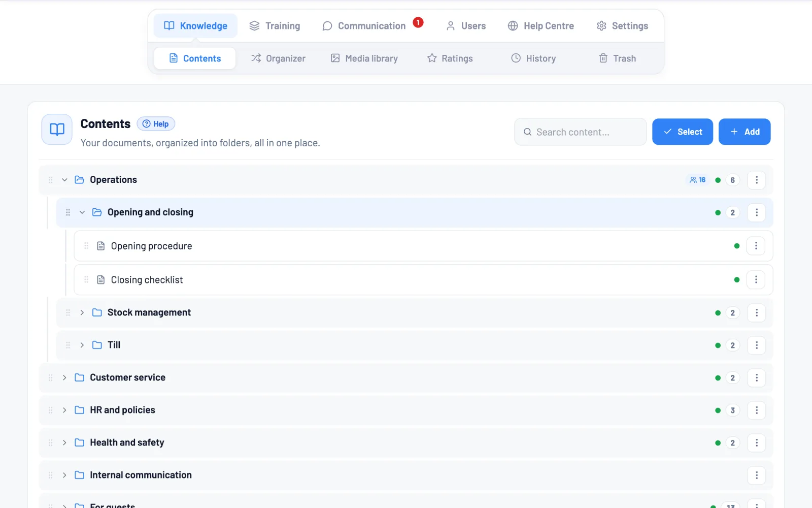Grab the Stock management drag handle
Viewport: 812px width, 508px height.
point(68,312)
